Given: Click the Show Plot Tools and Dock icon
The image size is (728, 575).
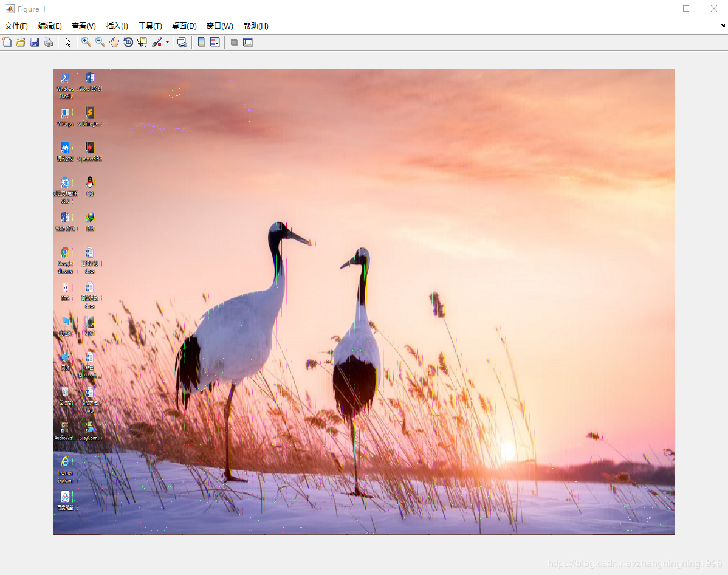Looking at the screenshot, I should [x=248, y=43].
